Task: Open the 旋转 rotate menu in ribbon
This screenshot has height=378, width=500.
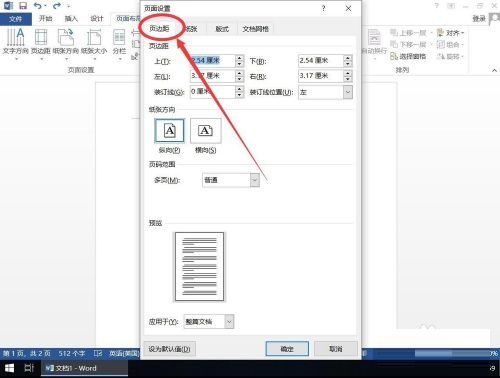Action: tap(451, 56)
